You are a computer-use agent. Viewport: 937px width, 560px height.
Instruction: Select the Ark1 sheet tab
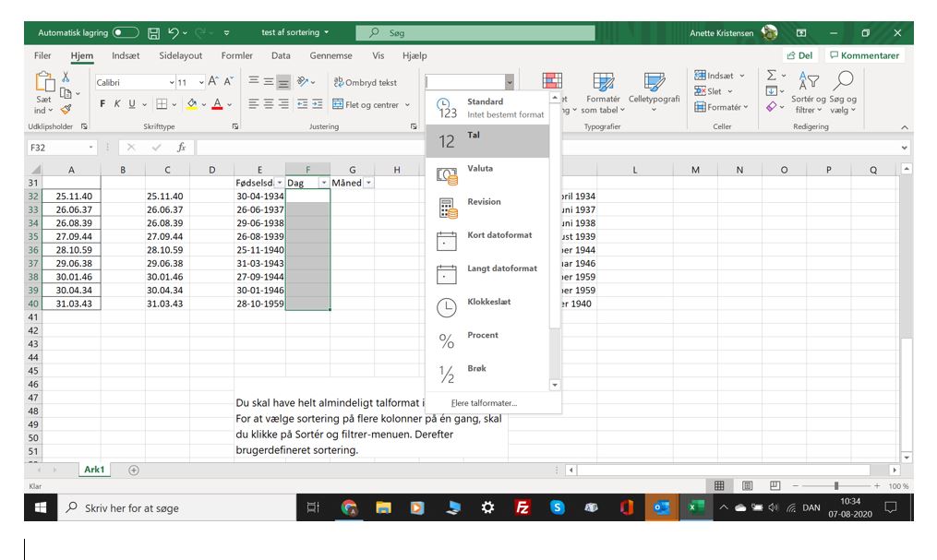coord(94,470)
